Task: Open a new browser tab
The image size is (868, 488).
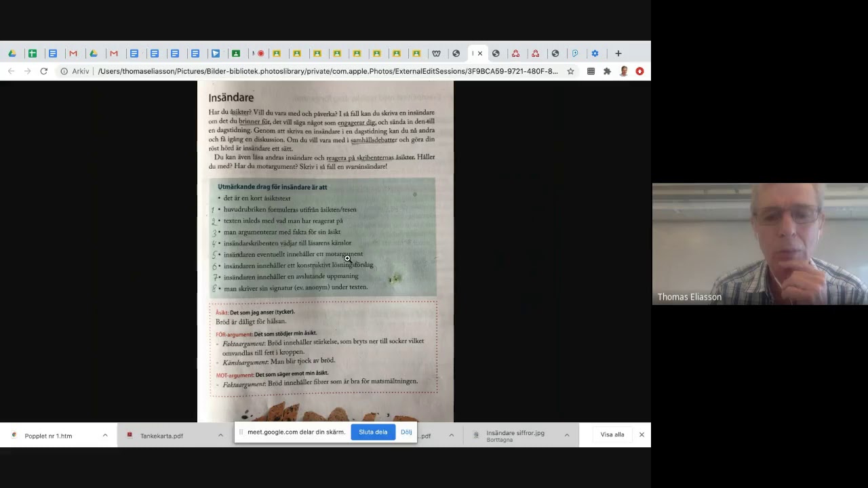Action: (618, 54)
